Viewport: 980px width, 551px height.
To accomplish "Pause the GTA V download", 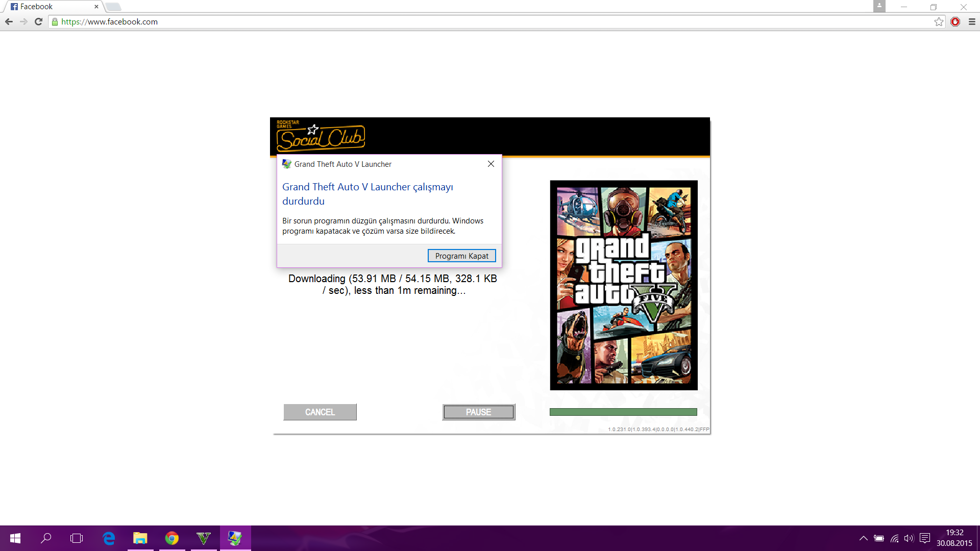I will click(x=478, y=412).
